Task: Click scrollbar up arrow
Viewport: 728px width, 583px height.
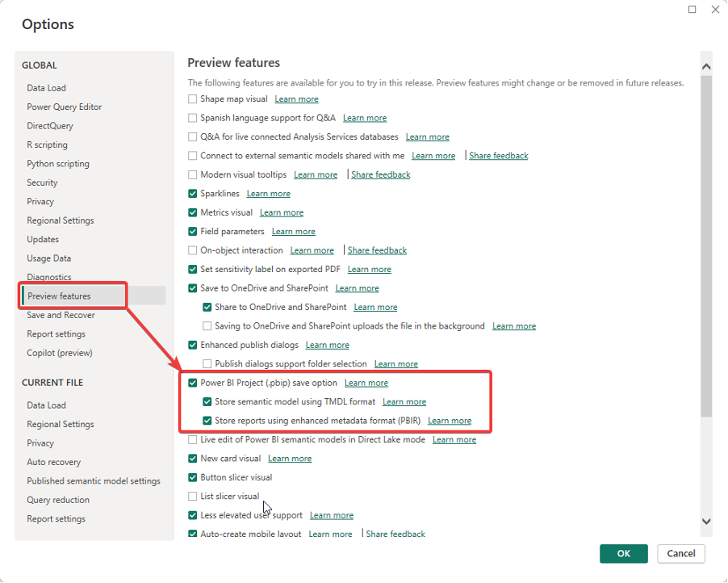Action: tap(706, 66)
